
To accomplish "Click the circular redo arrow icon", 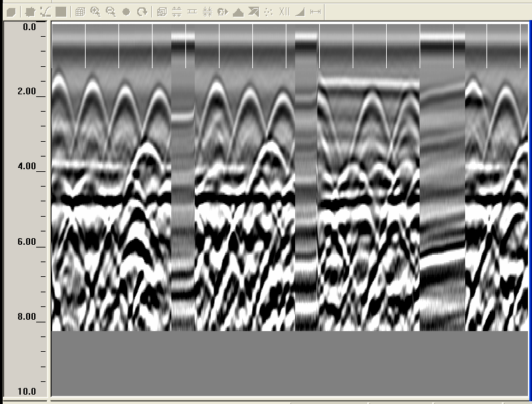I will (x=142, y=12).
